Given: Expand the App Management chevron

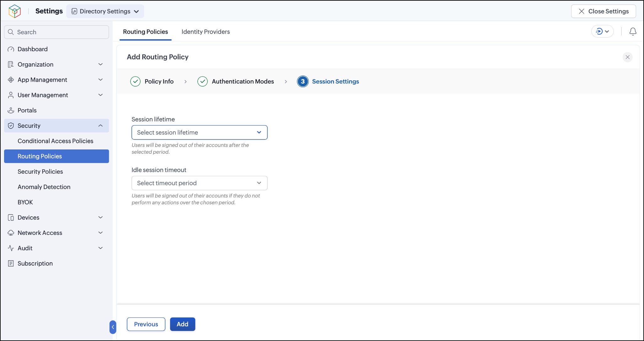Looking at the screenshot, I should (101, 80).
